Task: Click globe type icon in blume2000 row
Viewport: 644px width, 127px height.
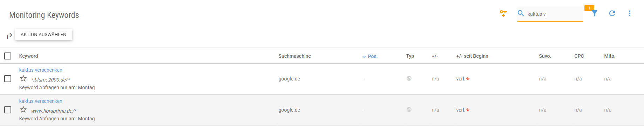Action: point(409,78)
